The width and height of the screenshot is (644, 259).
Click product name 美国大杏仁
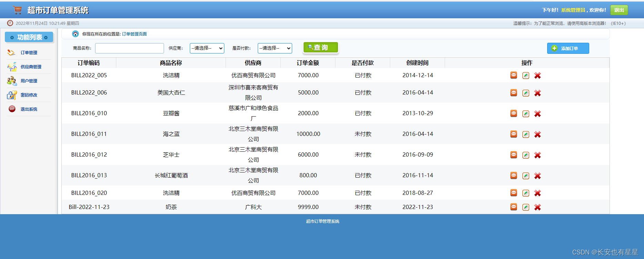pos(171,92)
